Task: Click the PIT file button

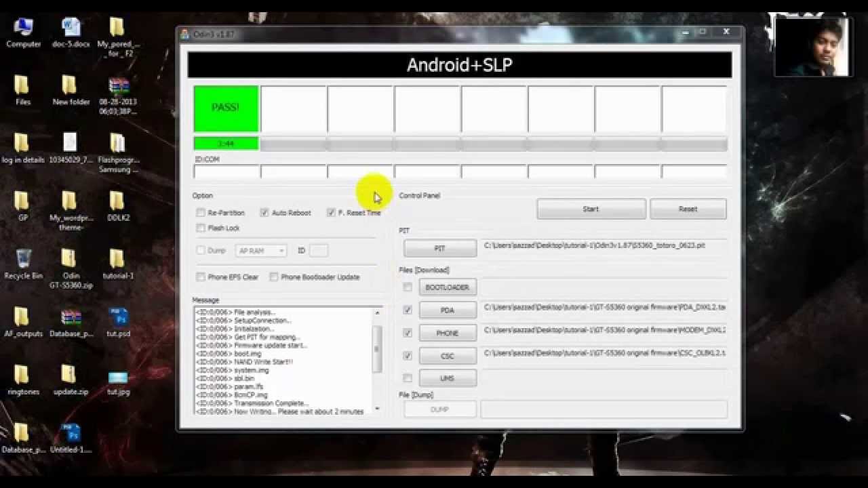Action: point(440,248)
